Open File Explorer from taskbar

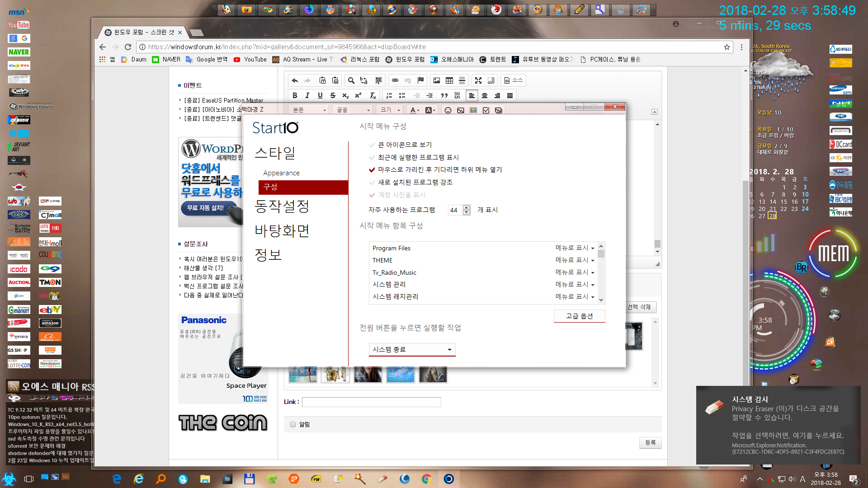tap(205, 479)
